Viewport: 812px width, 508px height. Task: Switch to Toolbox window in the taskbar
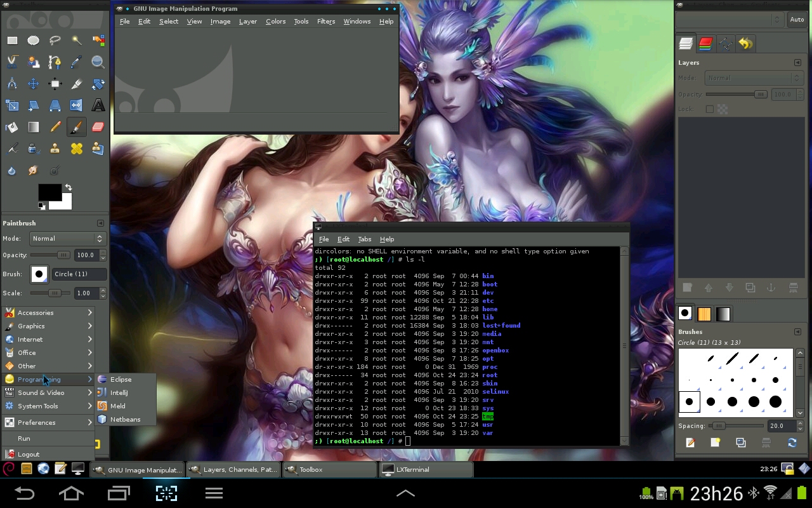pos(329,470)
